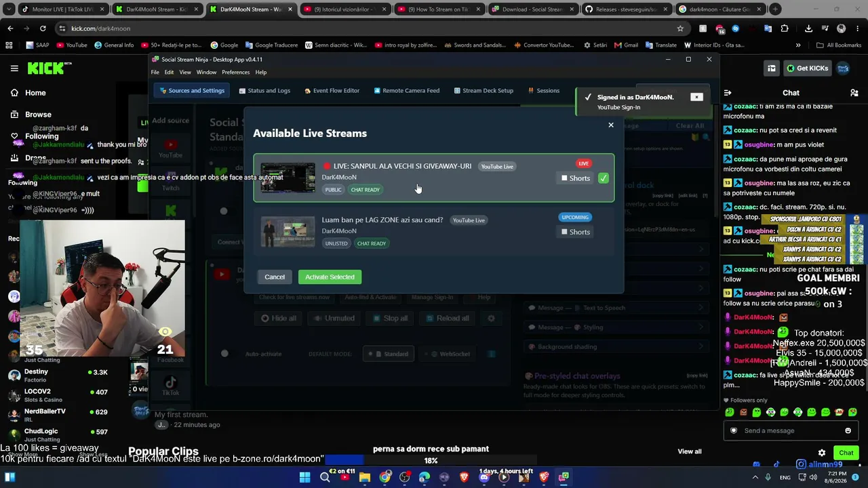868x488 pixels.
Task: Switch to the Sessions tab
Action: (x=543, y=90)
